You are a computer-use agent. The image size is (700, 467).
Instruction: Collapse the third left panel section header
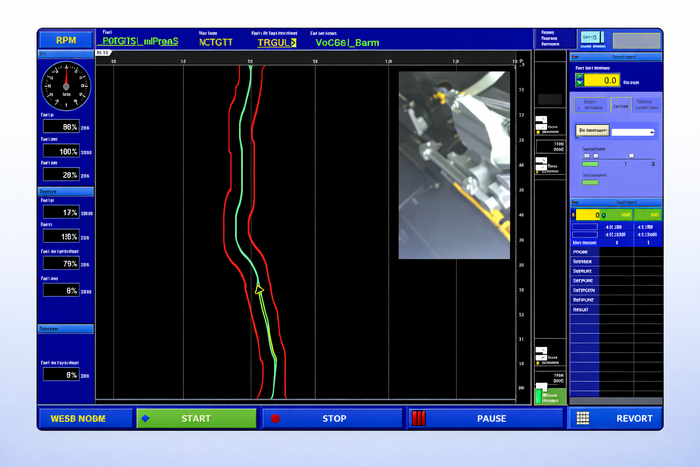66,329
